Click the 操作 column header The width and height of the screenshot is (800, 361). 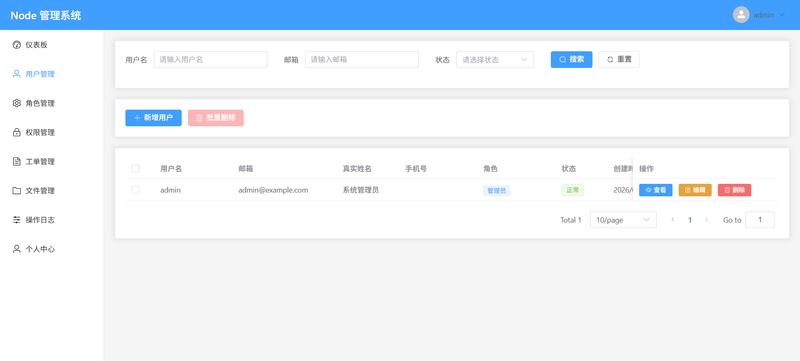coord(646,168)
